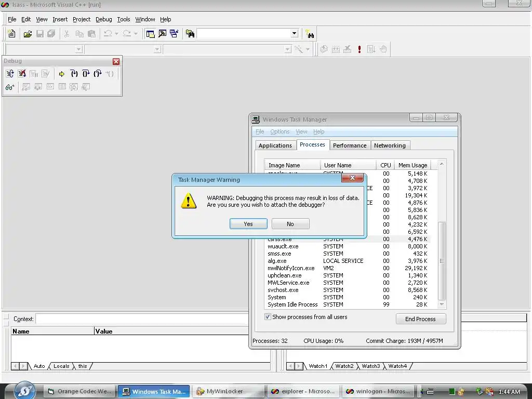Screen dimensions: 532x399
Task: Expand the Redo history dropdown arrow
Action: (136, 34)
